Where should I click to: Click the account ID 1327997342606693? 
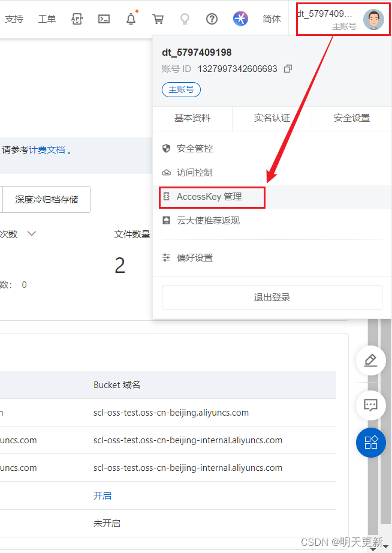pos(237,68)
